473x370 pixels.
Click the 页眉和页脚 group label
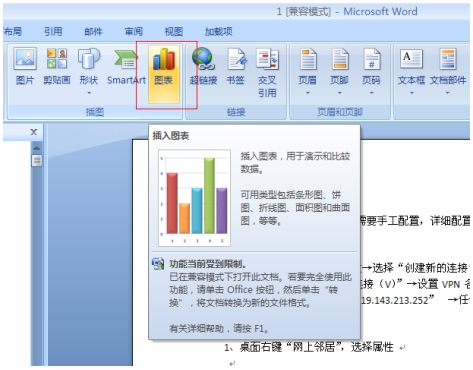tap(340, 112)
